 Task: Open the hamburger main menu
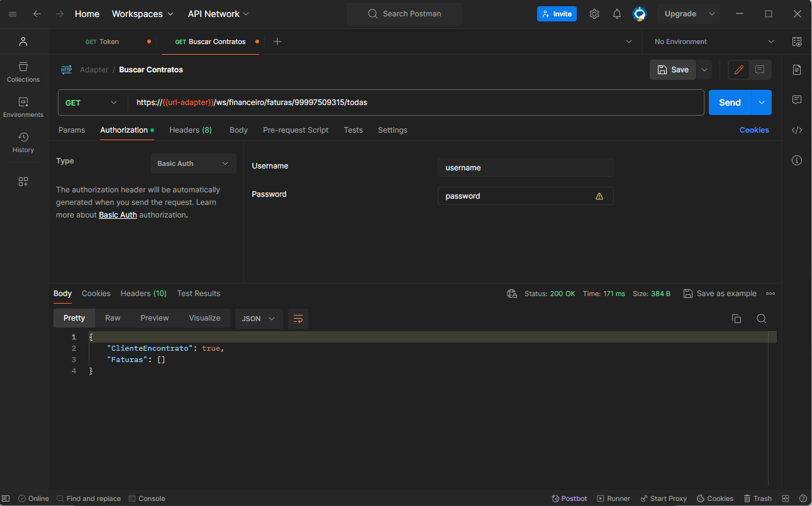coord(13,14)
